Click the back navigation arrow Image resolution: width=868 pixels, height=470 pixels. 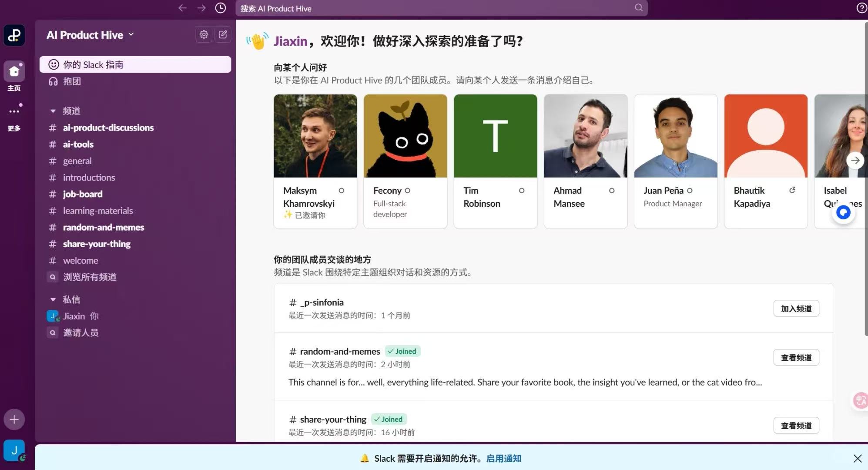182,8
